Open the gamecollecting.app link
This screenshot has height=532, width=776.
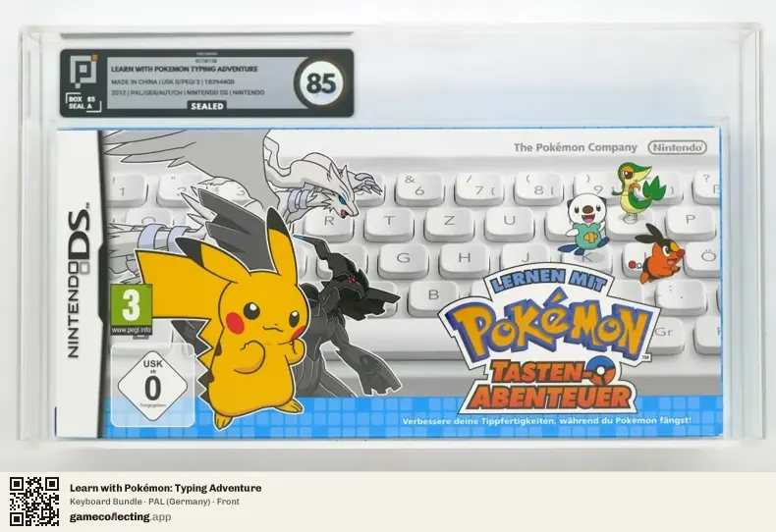tap(120, 516)
